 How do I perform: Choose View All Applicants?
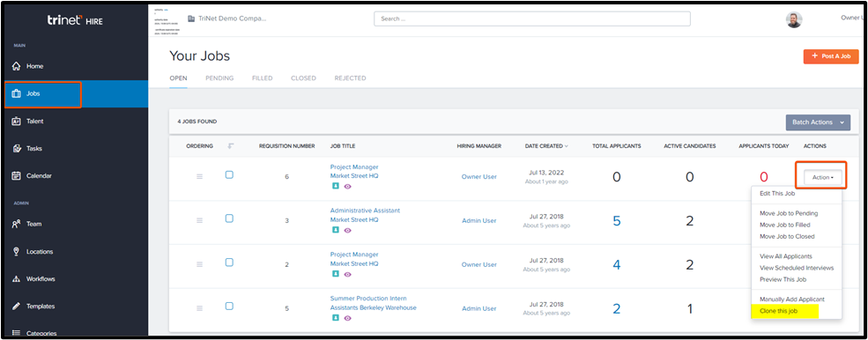point(785,256)
